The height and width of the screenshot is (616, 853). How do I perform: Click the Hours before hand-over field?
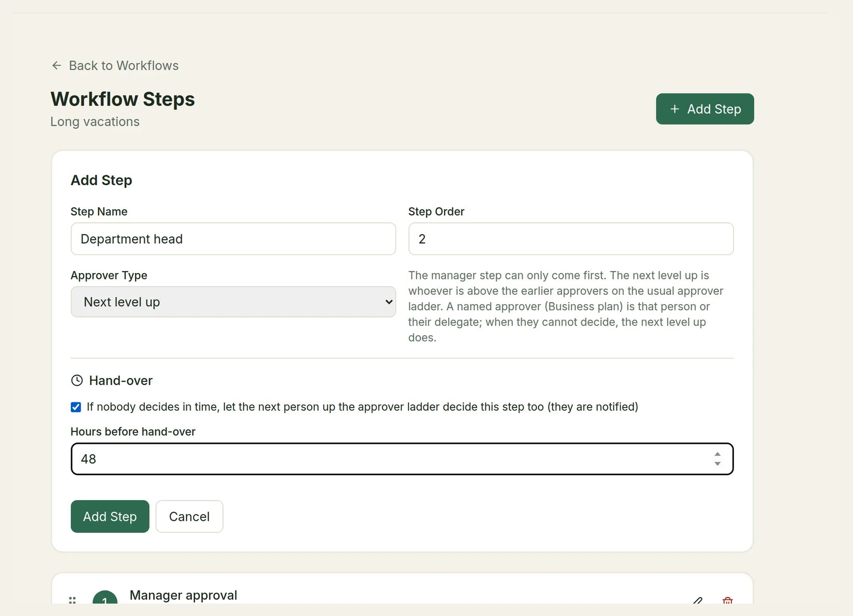pyautogui.click(x=402, y=459)
